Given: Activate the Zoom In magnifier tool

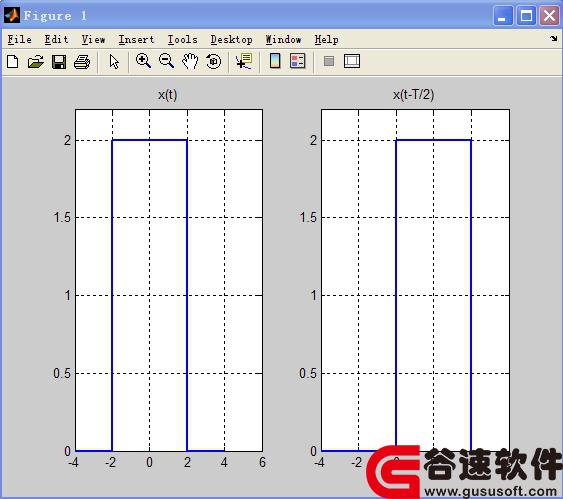Looking at the screenshot, I should tap(143, 61).
